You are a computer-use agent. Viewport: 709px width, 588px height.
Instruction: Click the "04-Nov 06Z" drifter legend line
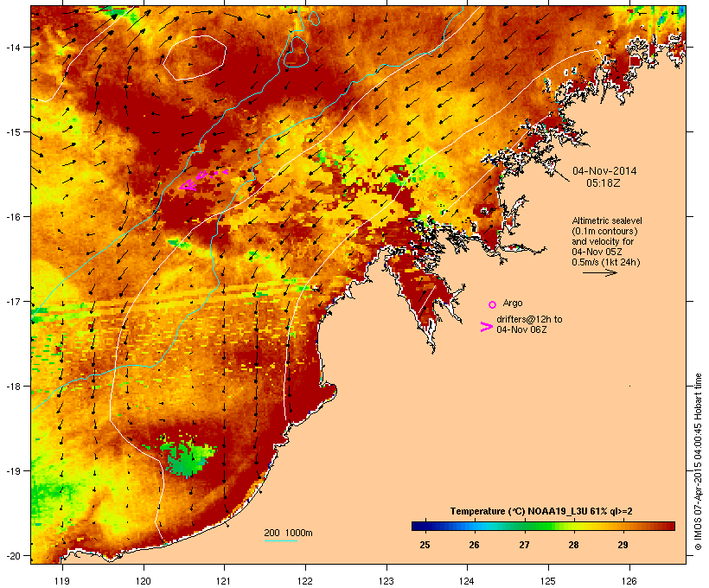pyautogui.click(x=521, y=329)
